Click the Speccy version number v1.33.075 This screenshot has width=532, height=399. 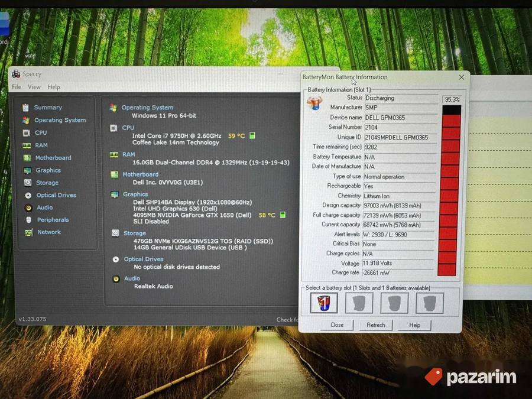pyautogui.click(x=33, y=319)
